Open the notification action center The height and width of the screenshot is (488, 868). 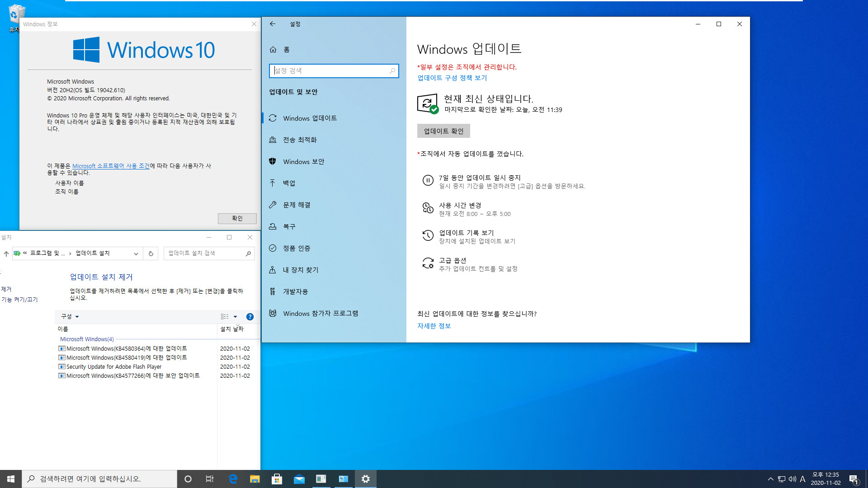coord(854,479)
